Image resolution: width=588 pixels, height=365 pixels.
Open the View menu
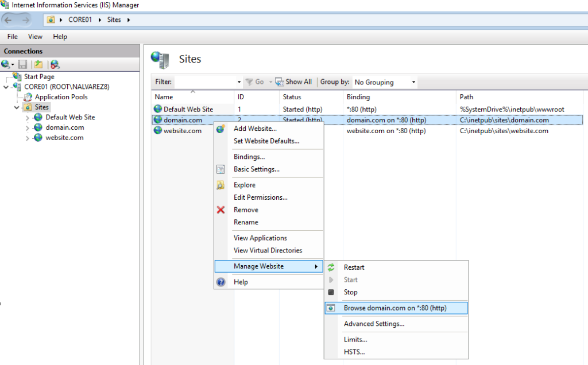35,36
